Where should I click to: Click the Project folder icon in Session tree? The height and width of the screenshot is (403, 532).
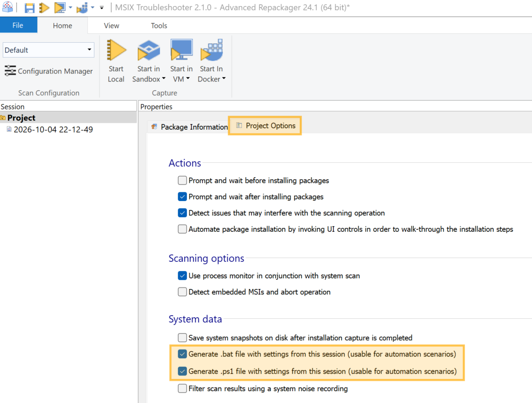3,118
